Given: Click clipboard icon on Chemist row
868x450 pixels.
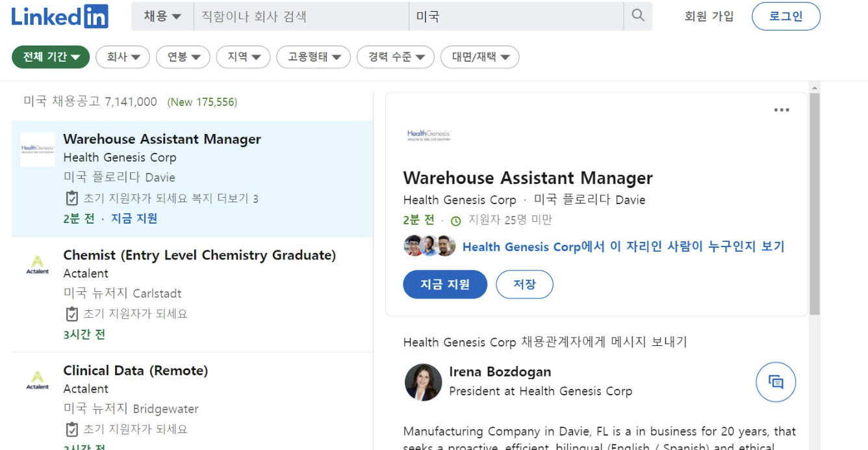Looking at the screenshot, I should (72, 314).
